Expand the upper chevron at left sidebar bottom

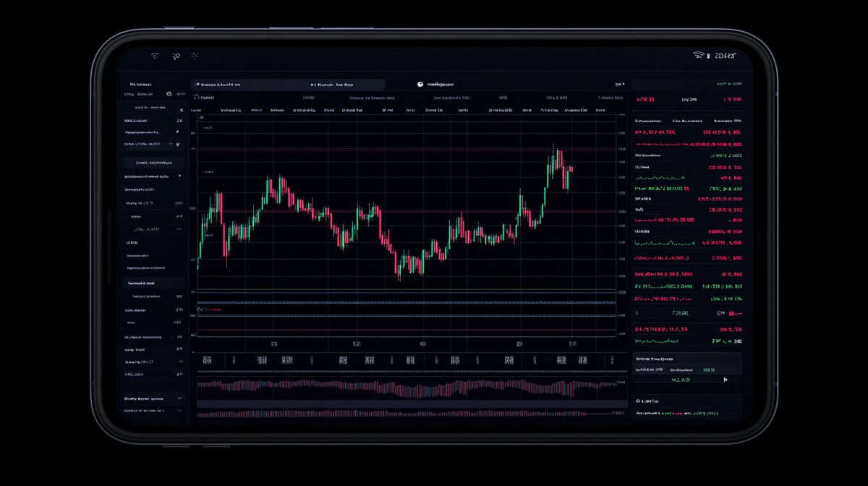coord(179,398)
